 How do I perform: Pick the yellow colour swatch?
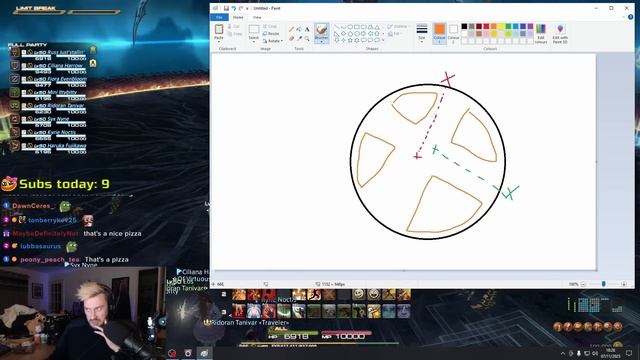(501, 27)
